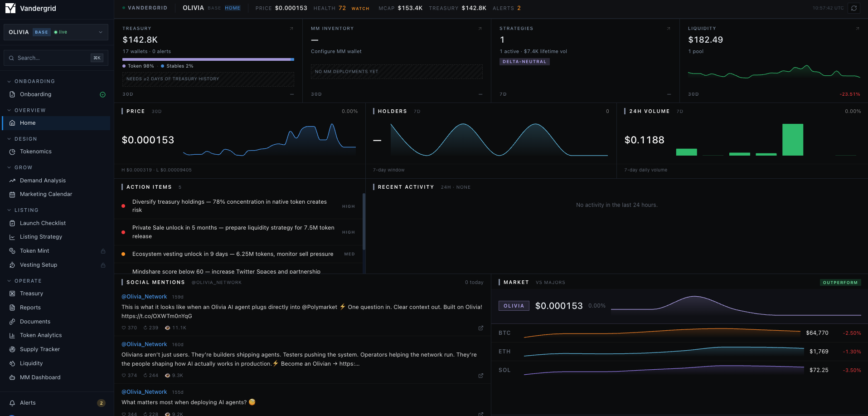Select Ecosystem vesting unlock action item

[x=238, y=254]
